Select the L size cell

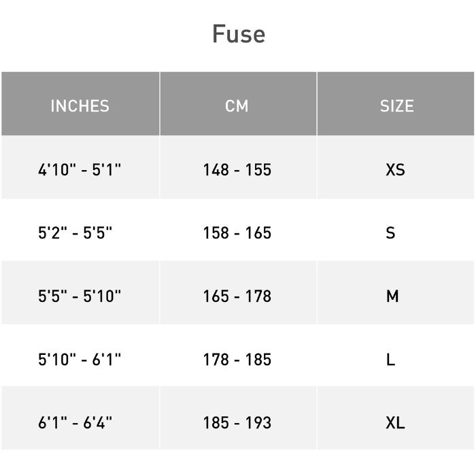390,359
